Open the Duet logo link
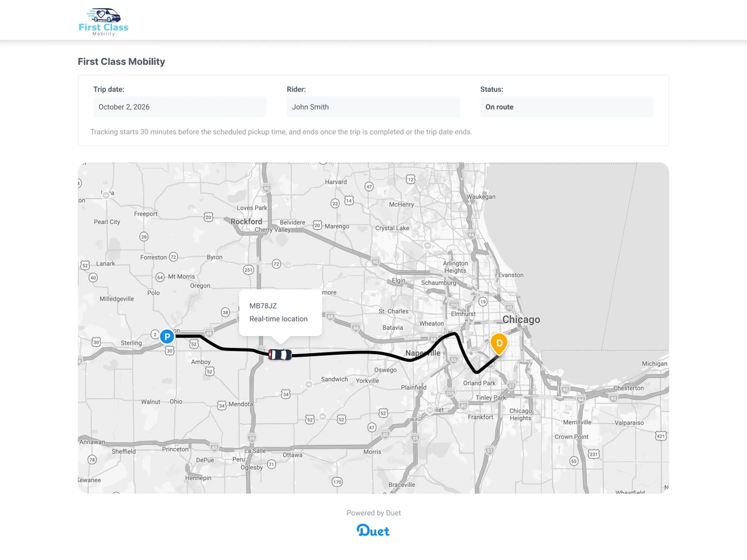The image size is (747, 560). tap(374, 530)
